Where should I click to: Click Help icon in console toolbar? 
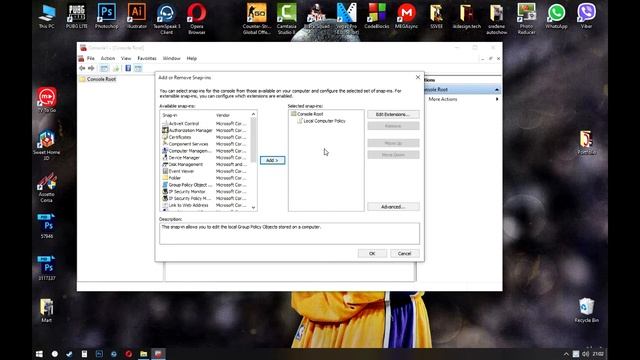point(128,68)
